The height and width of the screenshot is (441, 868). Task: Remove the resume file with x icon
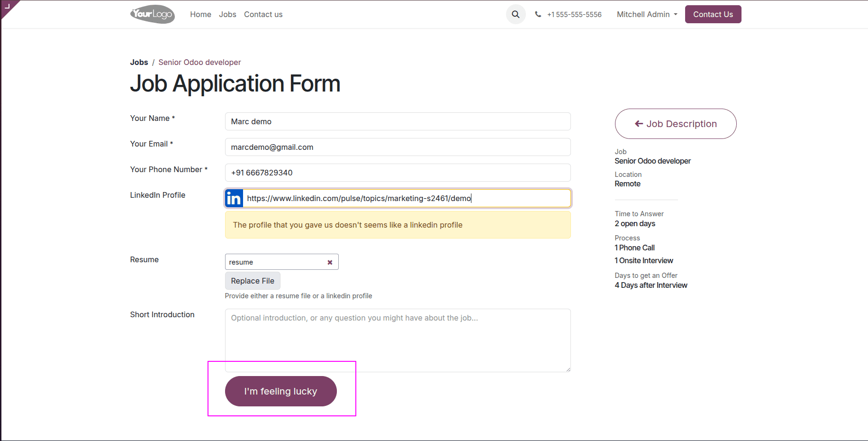click(330, 262)
